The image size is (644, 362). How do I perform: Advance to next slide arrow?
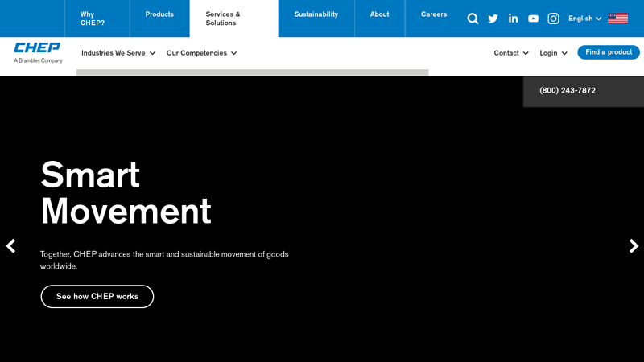634,246
